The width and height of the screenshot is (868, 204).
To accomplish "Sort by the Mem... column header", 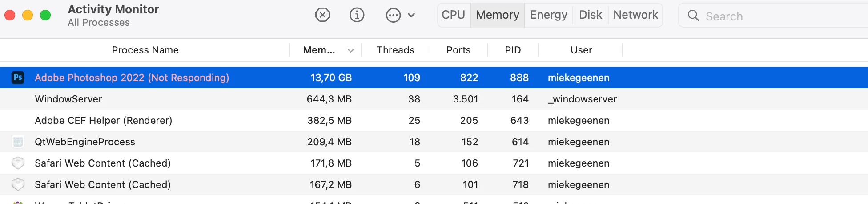I will pos(319,50).
